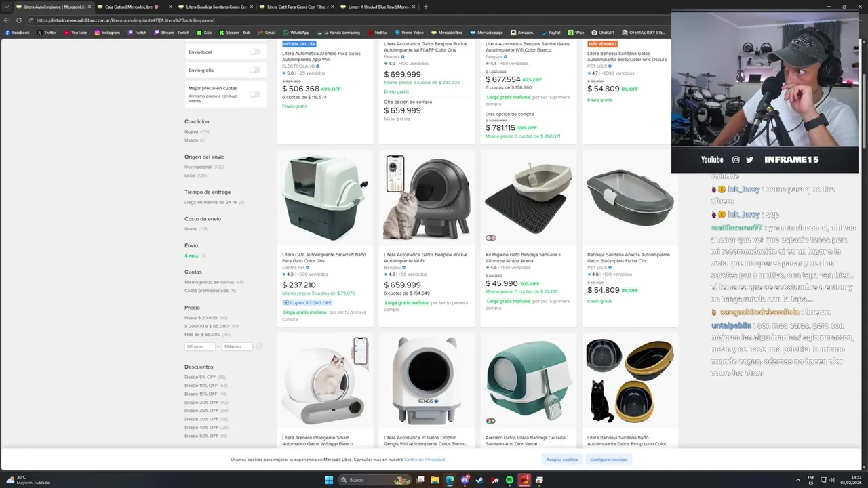Open the Prime Video bookmark
Image resolution: width=868 pixels, height=488 pixels.
(408, 33)
